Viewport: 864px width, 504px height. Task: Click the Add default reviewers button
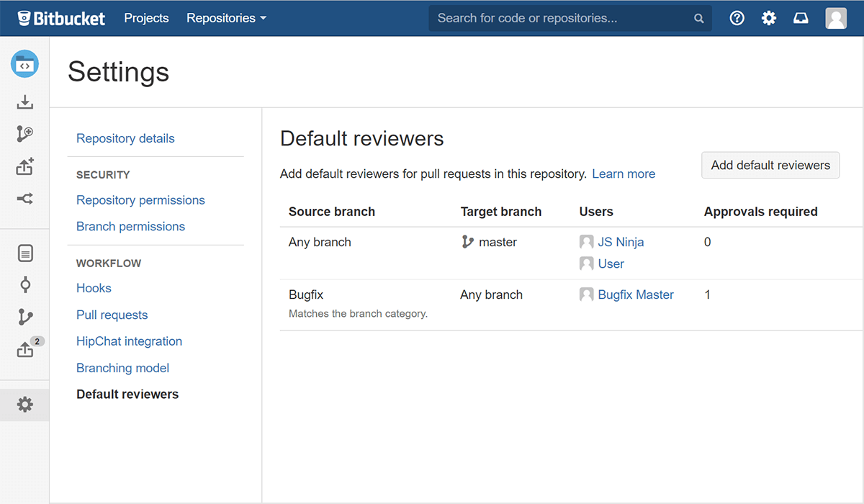pos(770,165)
